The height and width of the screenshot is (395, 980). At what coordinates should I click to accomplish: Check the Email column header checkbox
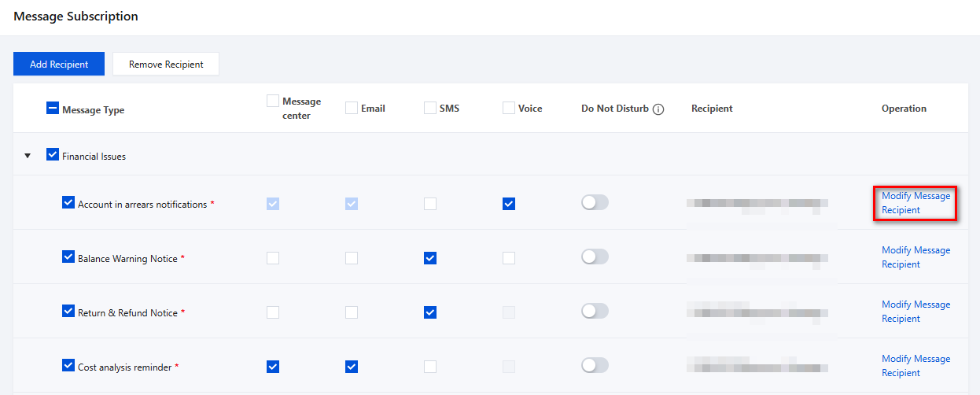click(352, 109)
